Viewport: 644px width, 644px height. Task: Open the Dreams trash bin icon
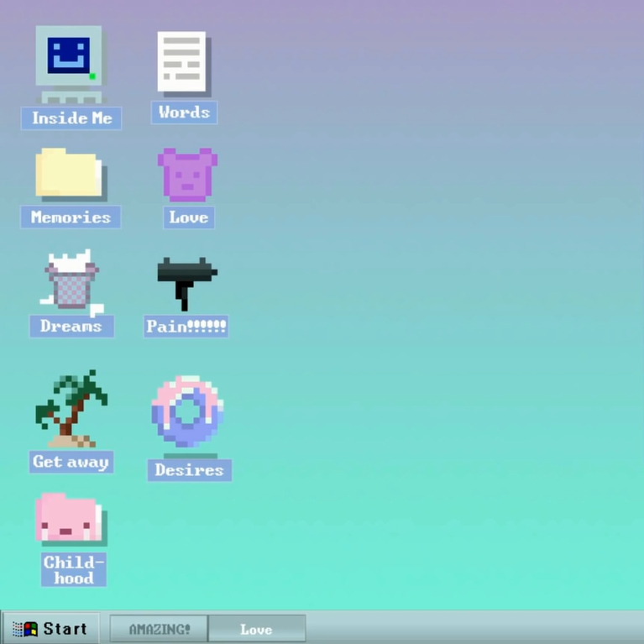[x=71, y=282]
